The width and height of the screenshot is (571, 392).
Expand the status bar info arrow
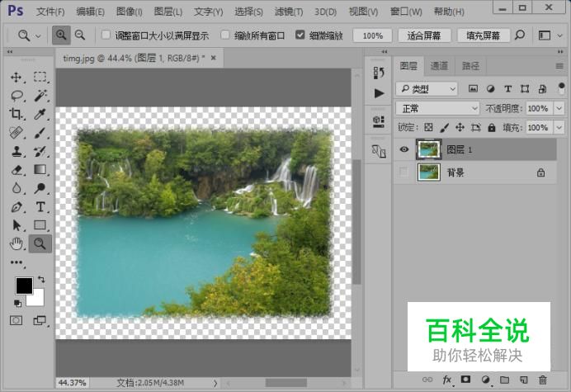215,383
